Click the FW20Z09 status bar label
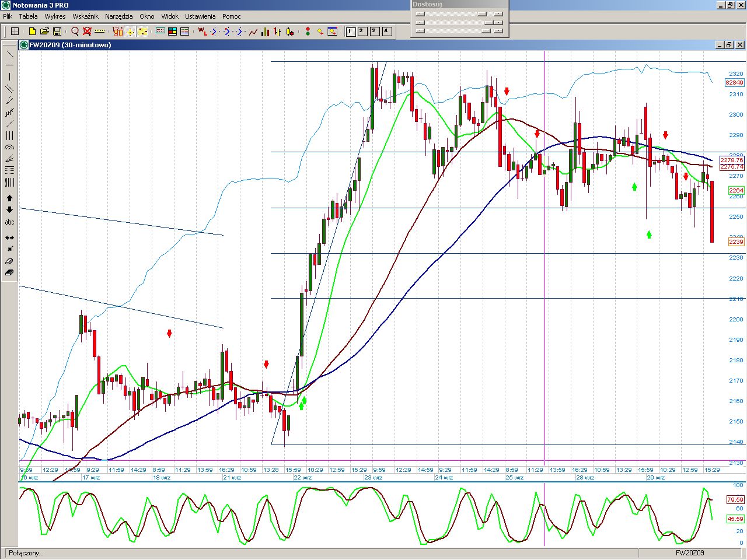This screenshot has height=560, width=747. tap(690, 552)
